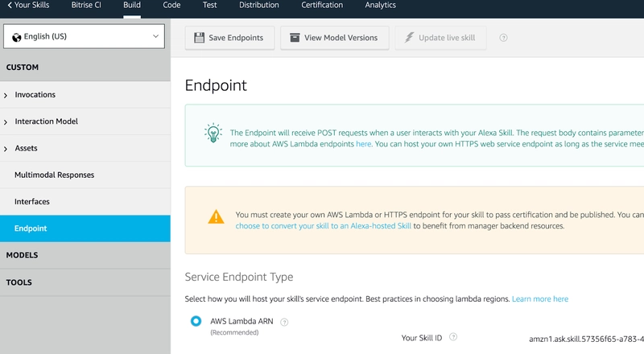This screenshot has height=354, width=644.
Task: Select Endpoint in sidebar
Action: (85, 228)
